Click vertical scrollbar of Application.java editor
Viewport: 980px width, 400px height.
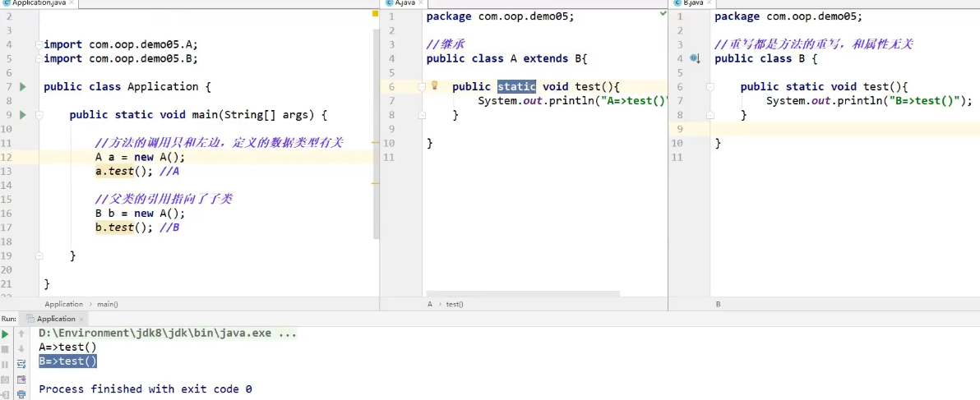click(377, 134)
